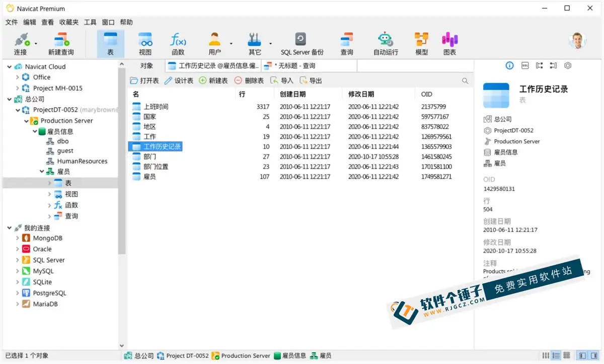This screenshot has height=364, width=604.
Task: Click the 新建查询 toolbar icon
Action: (x=61, y=44)
